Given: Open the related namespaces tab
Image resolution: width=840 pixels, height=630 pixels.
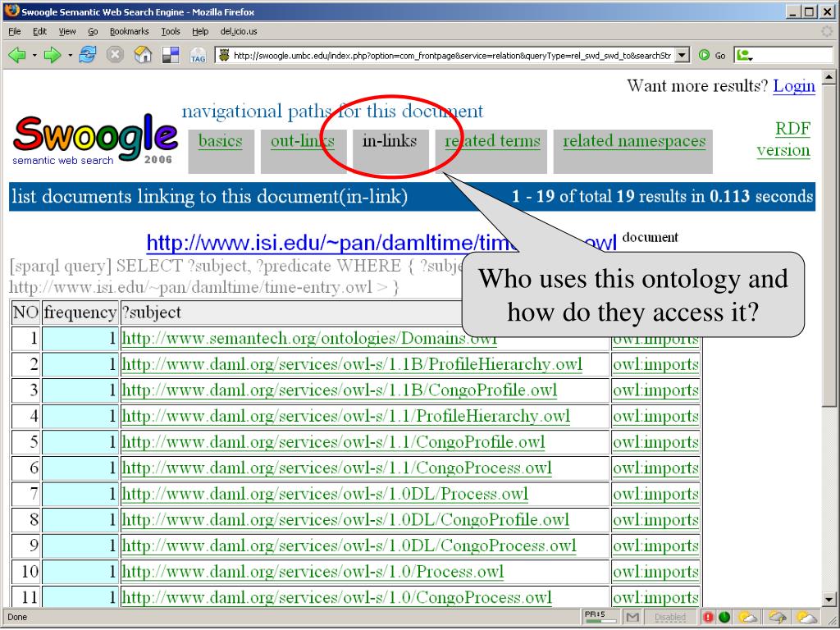Looking at the screenshot, I should coord(634,141).
